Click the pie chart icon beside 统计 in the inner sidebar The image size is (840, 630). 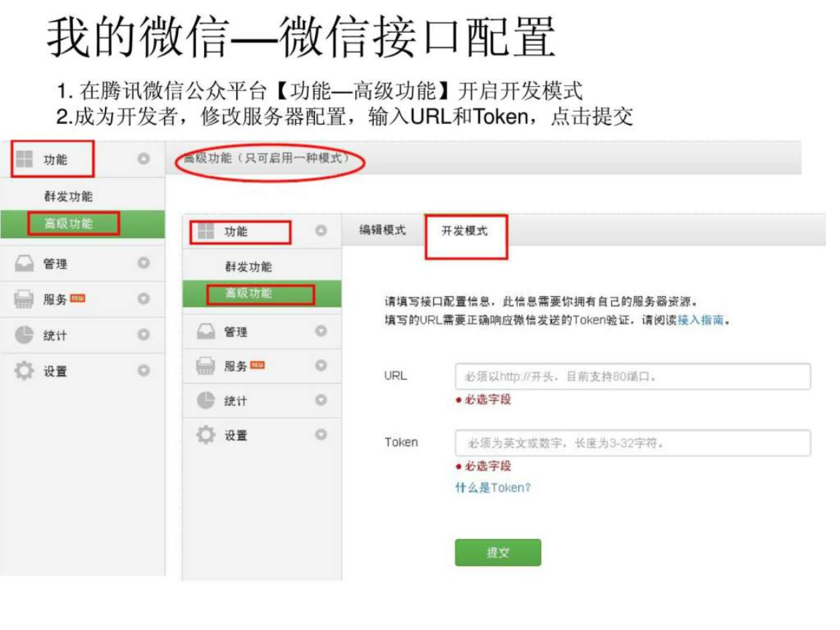pos(206,400)
